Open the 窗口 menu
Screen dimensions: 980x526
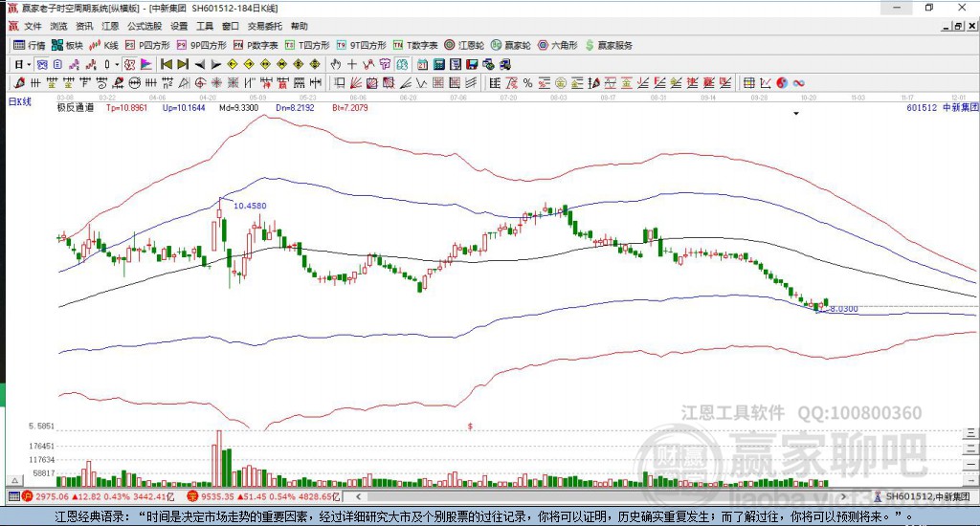coord(230,26)
